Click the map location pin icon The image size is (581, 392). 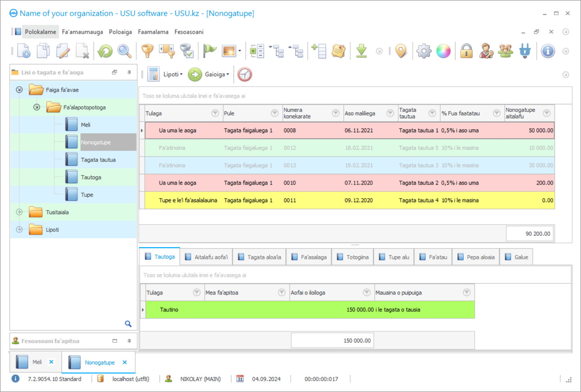401,51
